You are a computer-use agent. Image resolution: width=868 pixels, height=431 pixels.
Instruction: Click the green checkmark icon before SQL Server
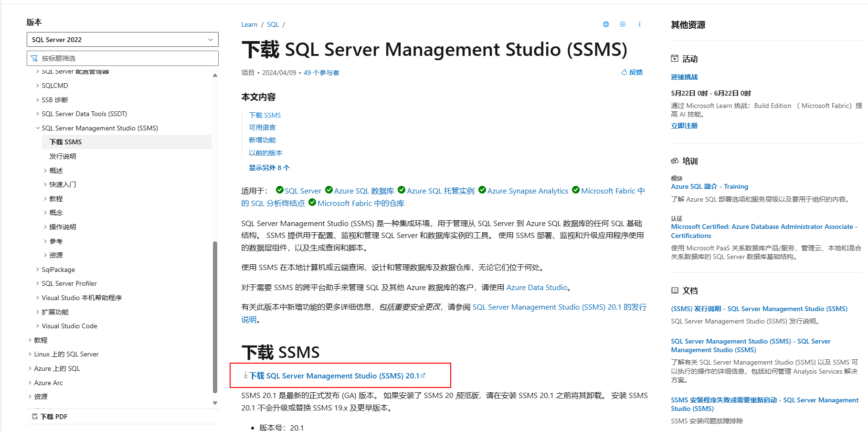(x=279, y=190)
